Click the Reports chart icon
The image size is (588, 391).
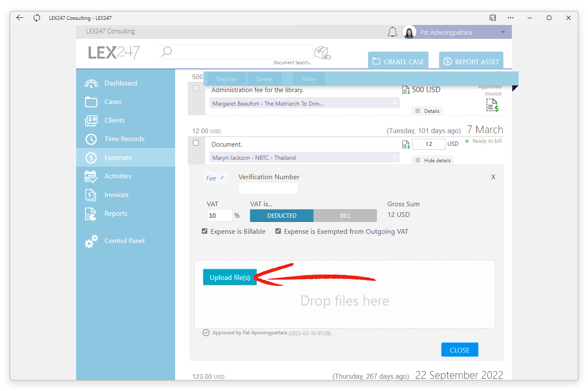(x=91, y=214)
